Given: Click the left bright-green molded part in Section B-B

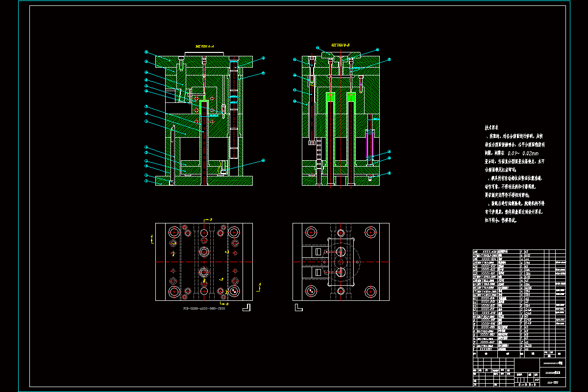Looking at the screenshot, I should 331,97.
